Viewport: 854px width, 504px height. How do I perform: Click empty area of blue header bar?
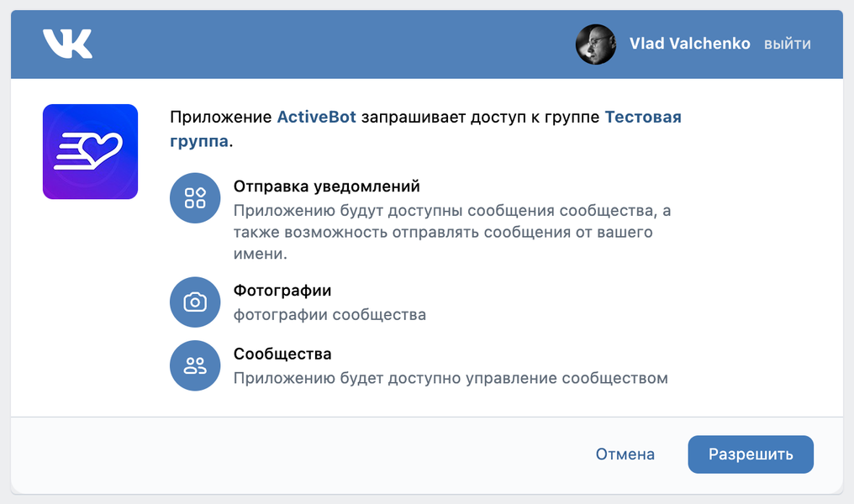[336, 44]
